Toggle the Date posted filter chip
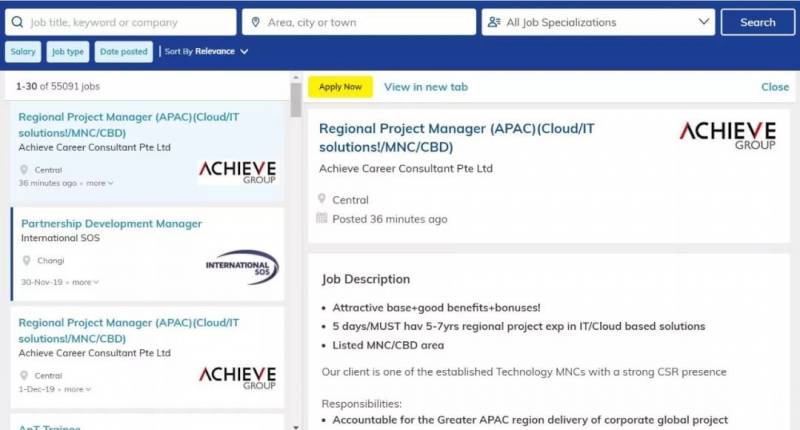The height and width of the screenshot is (430, 800). [x=123, y=51]
